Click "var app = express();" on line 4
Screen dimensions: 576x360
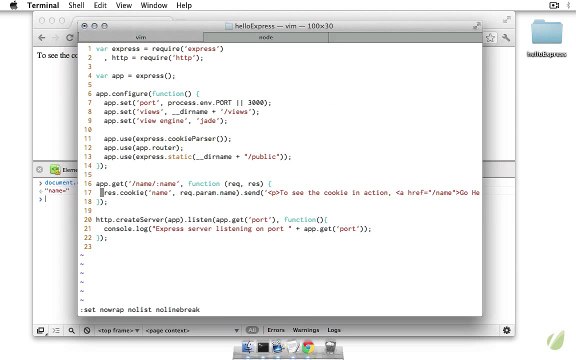(136, 76)
